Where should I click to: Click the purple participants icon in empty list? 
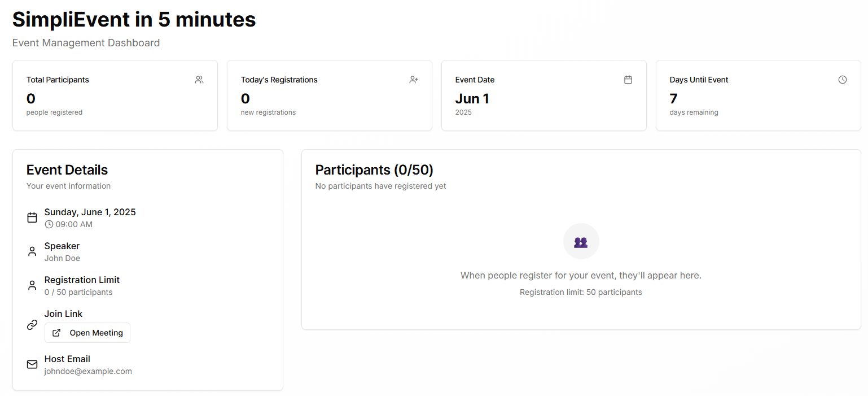tap(581, 242)
